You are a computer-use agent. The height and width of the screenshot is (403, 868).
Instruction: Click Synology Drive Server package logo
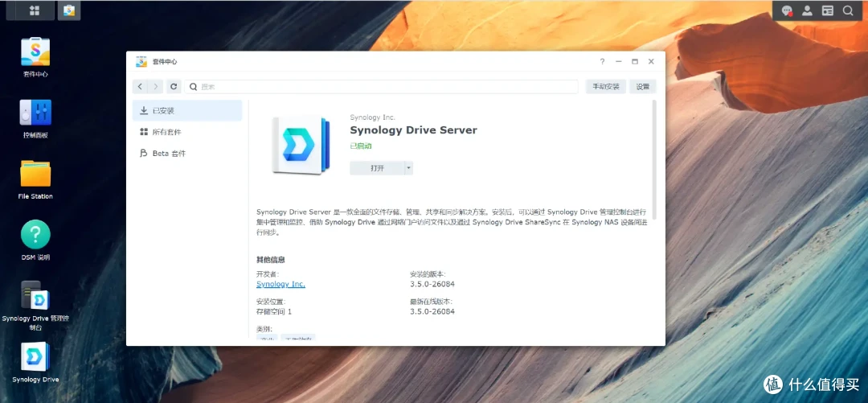coord(301,145)
